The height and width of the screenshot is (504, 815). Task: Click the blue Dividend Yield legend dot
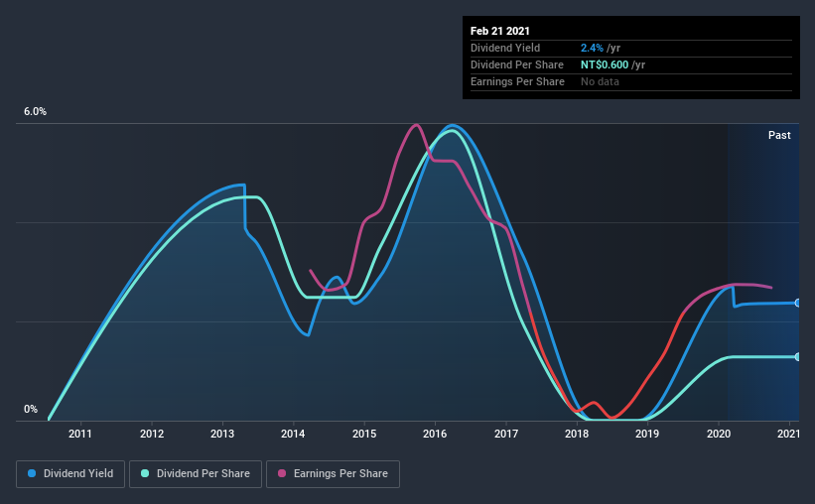(32, 473)
